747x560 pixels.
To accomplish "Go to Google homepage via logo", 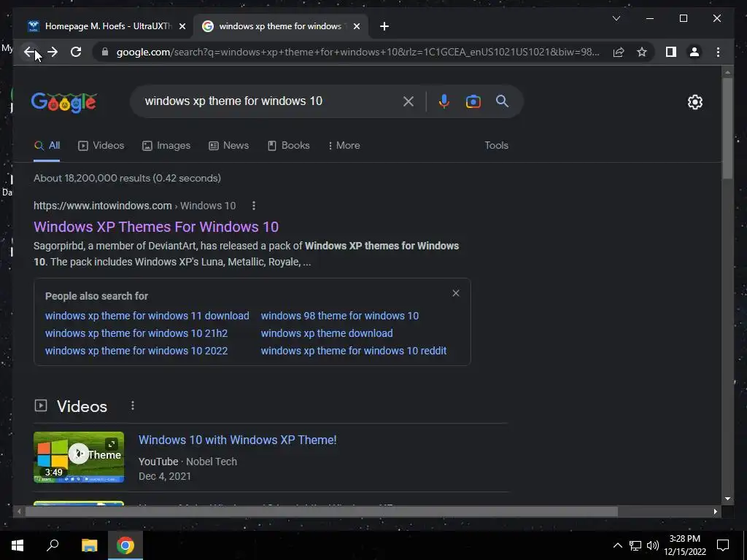I will [x=64, y=102].
